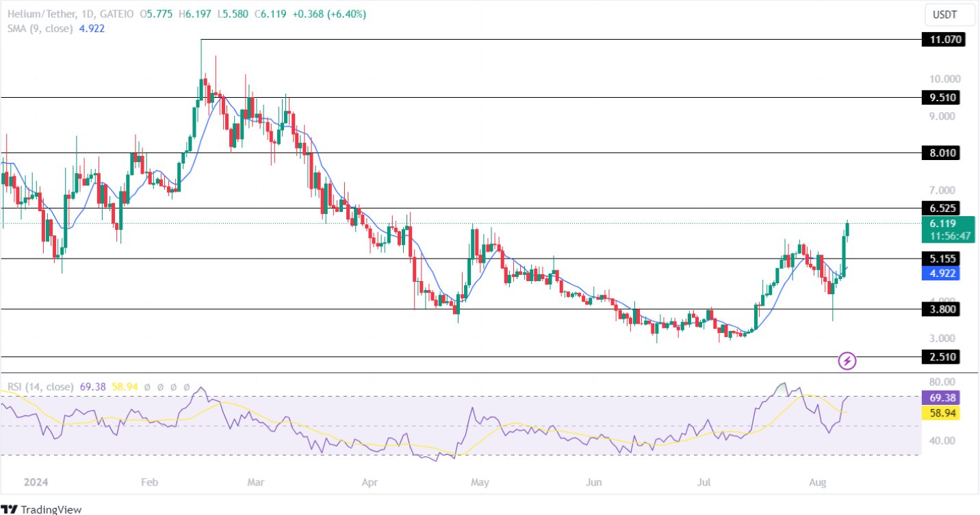Click the TradingView logo
This screenshot has height=515, width=980.
42,509
